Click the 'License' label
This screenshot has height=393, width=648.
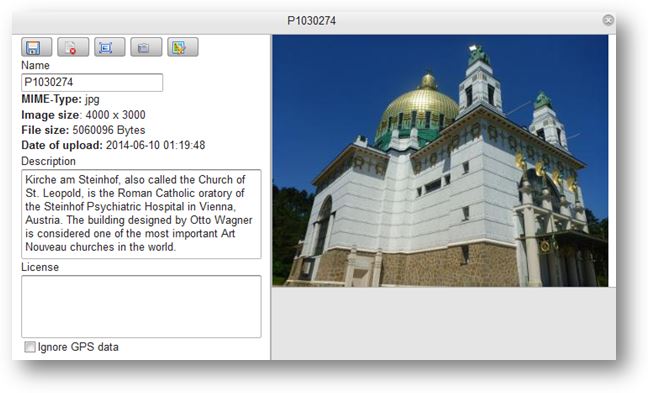coord(40,267)
